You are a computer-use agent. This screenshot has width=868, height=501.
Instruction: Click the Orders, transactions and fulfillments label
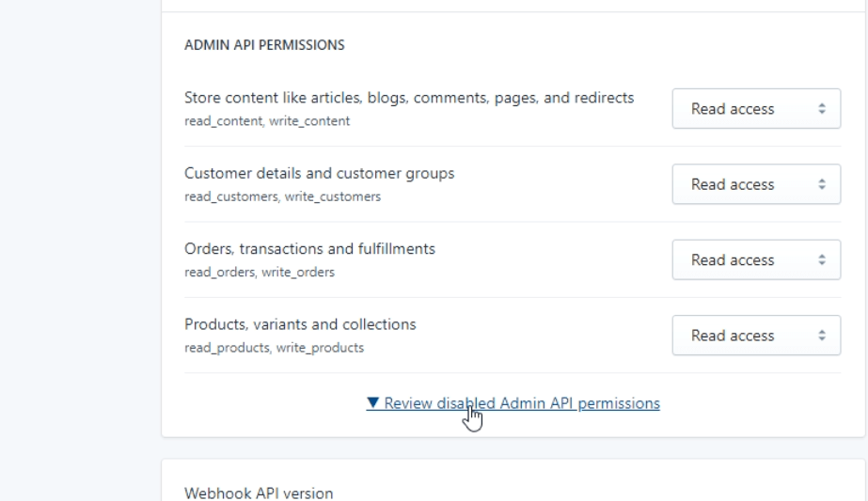click(310, 249)
